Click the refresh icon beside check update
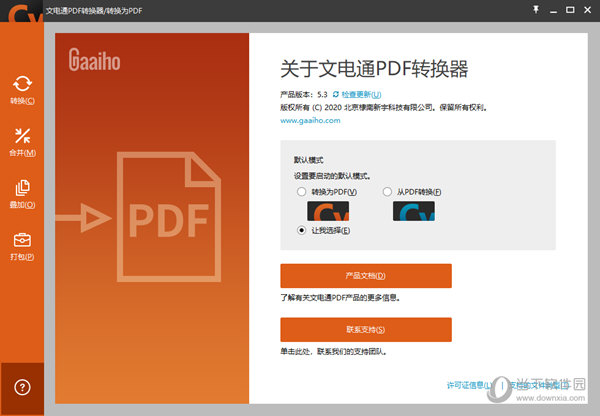Viewport: 600px width, 416px height. point(336,94)
